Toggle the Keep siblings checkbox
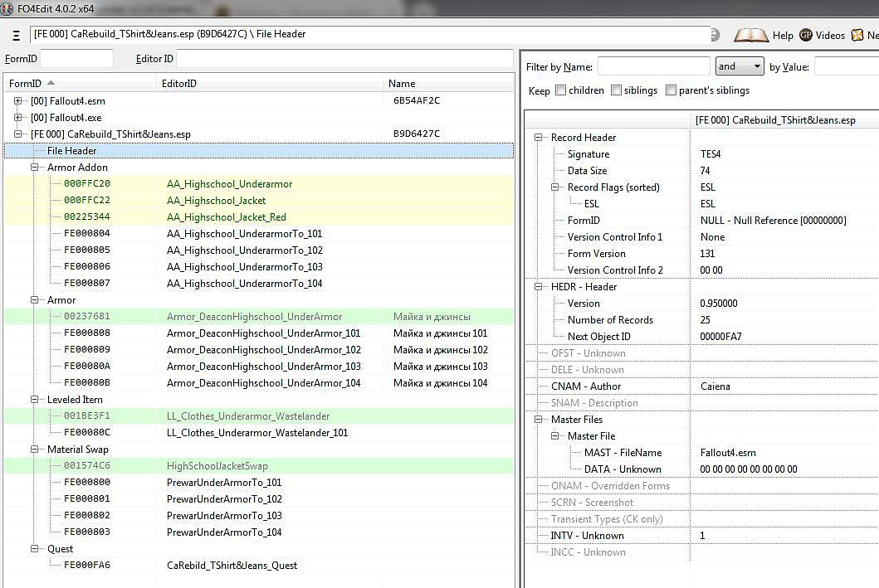Screen dimensions: 879x588 [616, 90]
